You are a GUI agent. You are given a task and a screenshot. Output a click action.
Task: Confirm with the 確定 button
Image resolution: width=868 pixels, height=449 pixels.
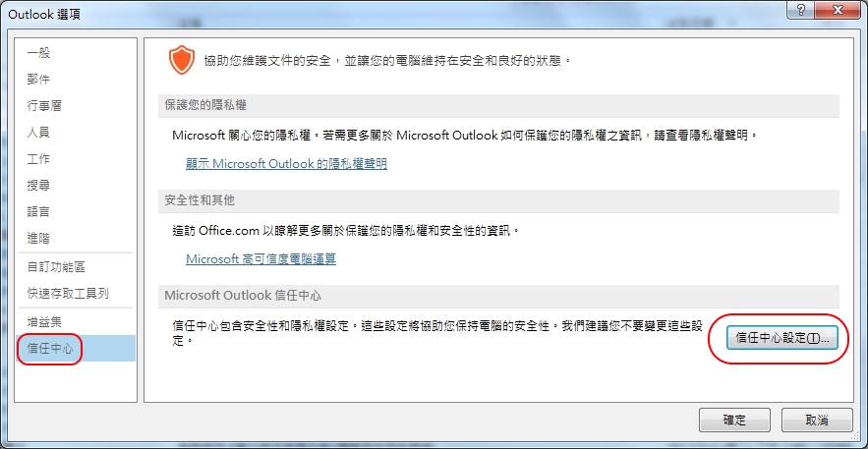click(x=734, y=421)
